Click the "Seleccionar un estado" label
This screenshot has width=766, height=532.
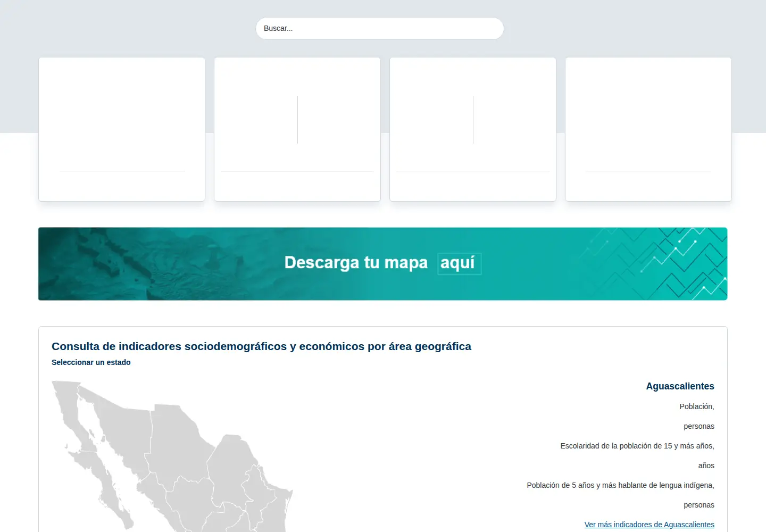click(91, 362)
